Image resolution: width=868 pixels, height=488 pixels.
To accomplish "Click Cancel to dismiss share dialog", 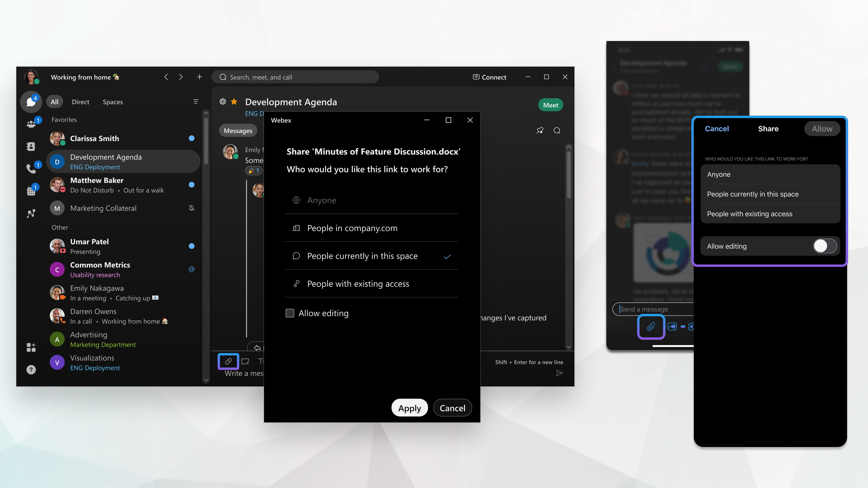I will pyautogui.click(x=452, y=408).
